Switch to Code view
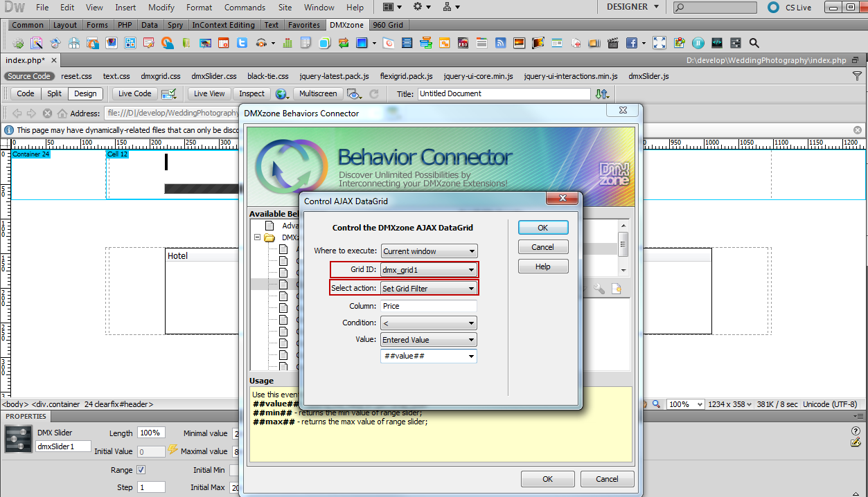Image resolution: width=868 pixels, height=497 pixels. 26,93
